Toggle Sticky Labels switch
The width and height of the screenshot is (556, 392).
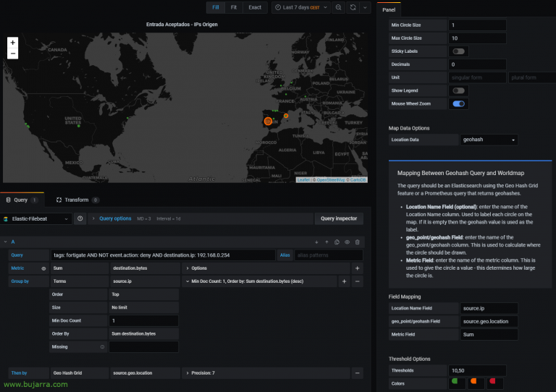pos(458,51)
